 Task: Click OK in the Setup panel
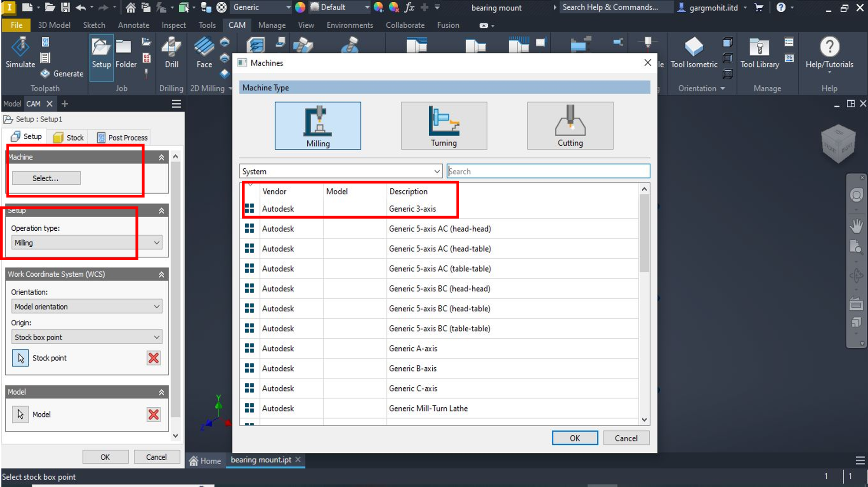coord(105,457)
